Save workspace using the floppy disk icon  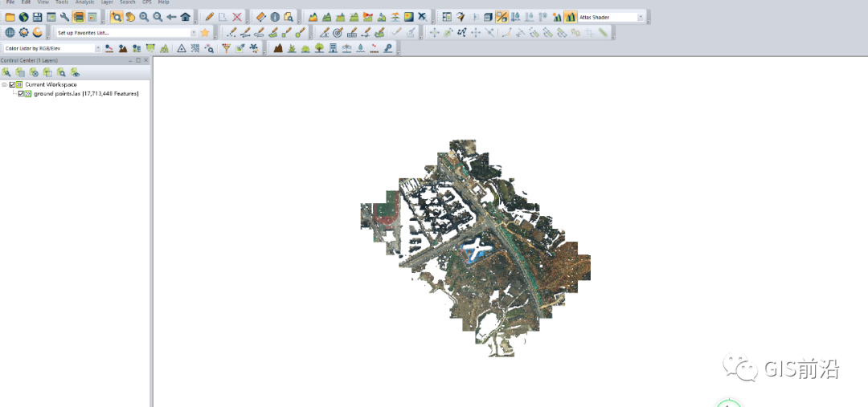37,17
